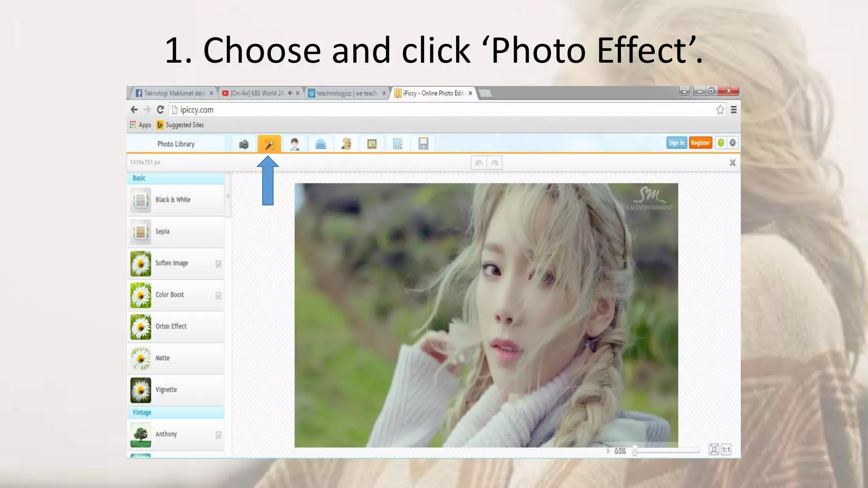Click the Register button

(x=700, y=143)
